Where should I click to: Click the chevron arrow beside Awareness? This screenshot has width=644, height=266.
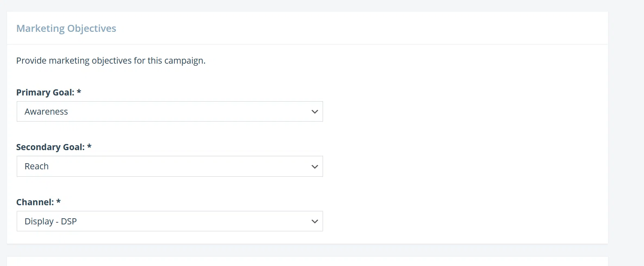tap(314, 112)
